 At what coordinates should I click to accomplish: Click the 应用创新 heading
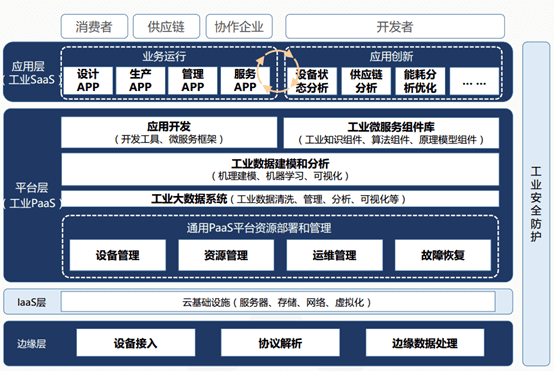pos(391,56)
